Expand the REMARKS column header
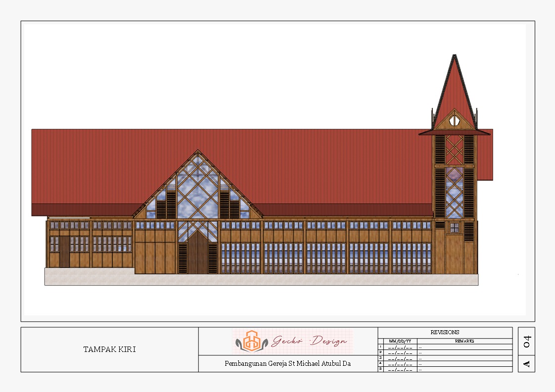555x392 pixels. (x=465, y=341)
